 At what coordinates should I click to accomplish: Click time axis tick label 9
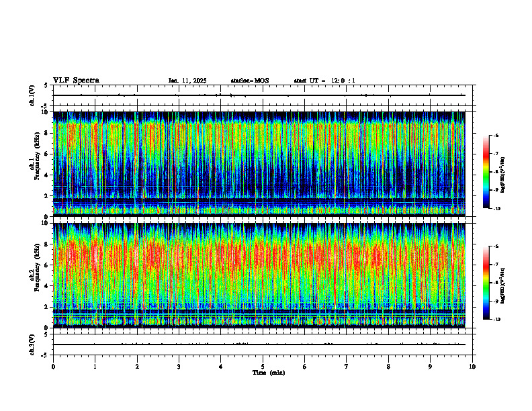pos(430,367)
